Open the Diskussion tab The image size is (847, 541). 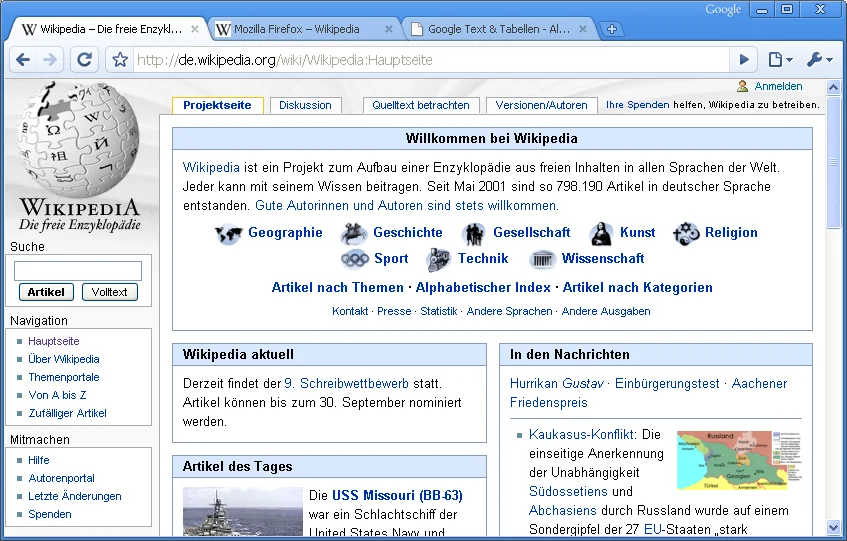tap(305, 105)
